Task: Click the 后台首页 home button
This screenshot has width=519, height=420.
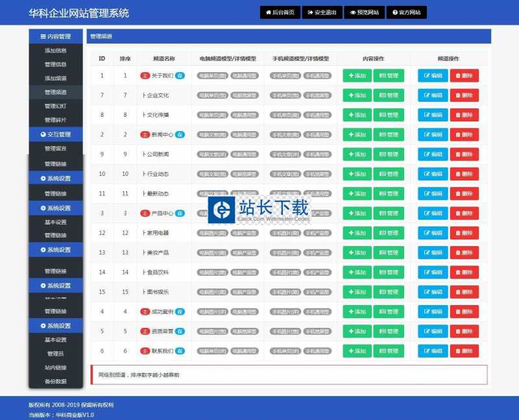Action: coord(280,12)
